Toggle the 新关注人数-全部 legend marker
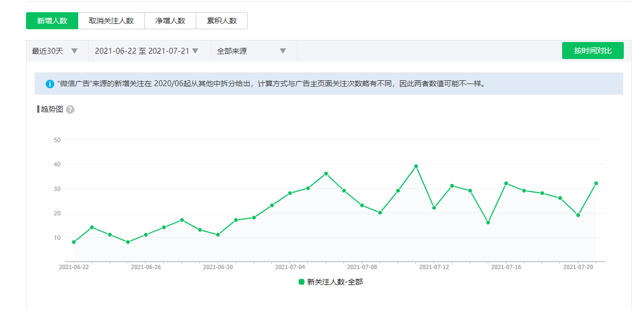Viewport: 644px width, 310px height. (302, 282)
